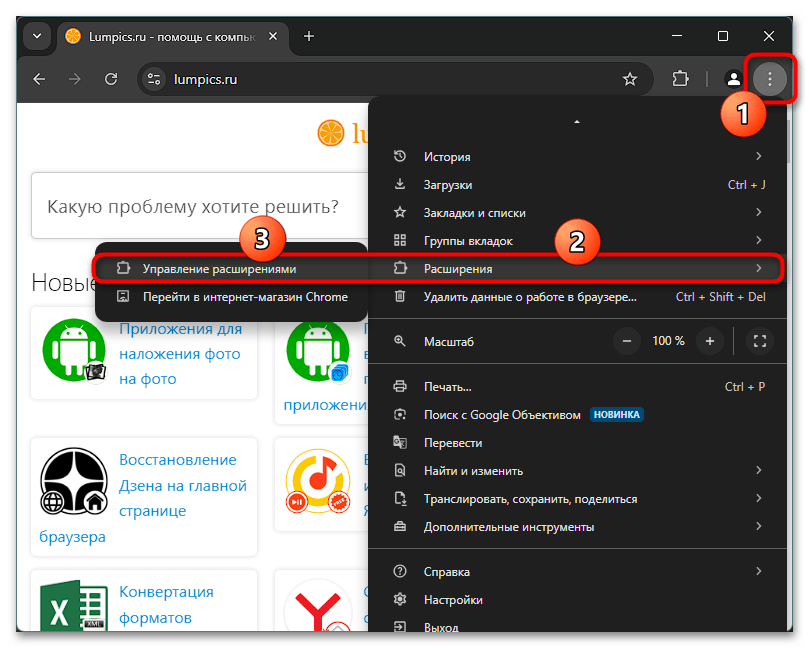The image size is (809, 648).
Task: Click the magnifier zoom icon beside Масштаб
Action: tap(400, 341)
